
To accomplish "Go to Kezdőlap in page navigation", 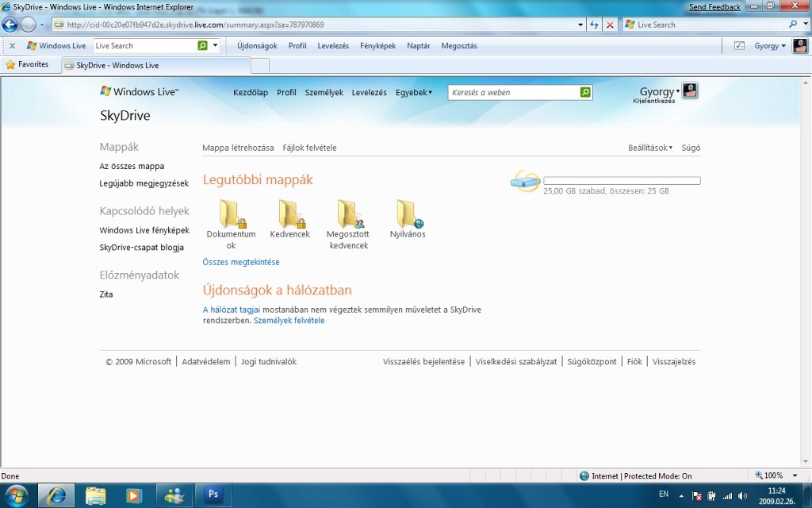I will [251, 92].
